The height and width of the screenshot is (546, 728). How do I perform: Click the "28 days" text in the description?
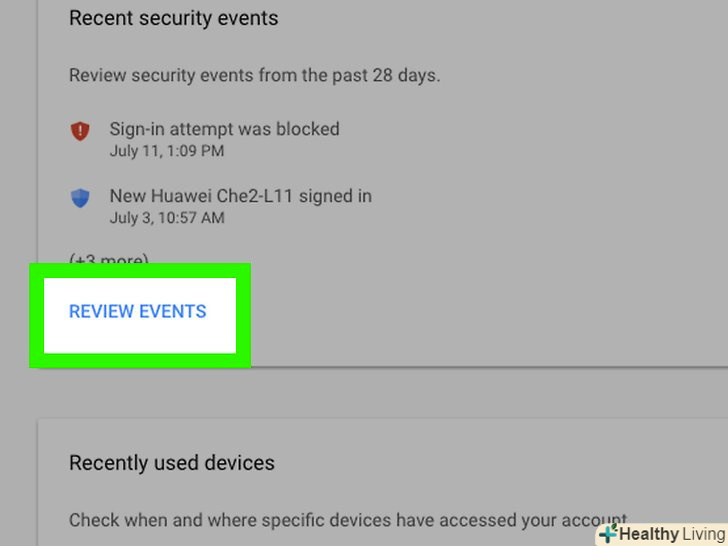[x=408, y=75]
